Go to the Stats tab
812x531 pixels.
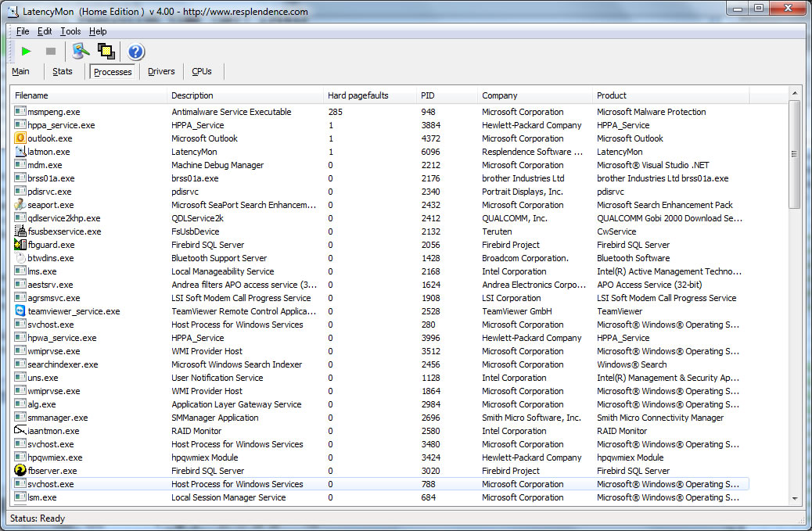(x=63, y=72)
